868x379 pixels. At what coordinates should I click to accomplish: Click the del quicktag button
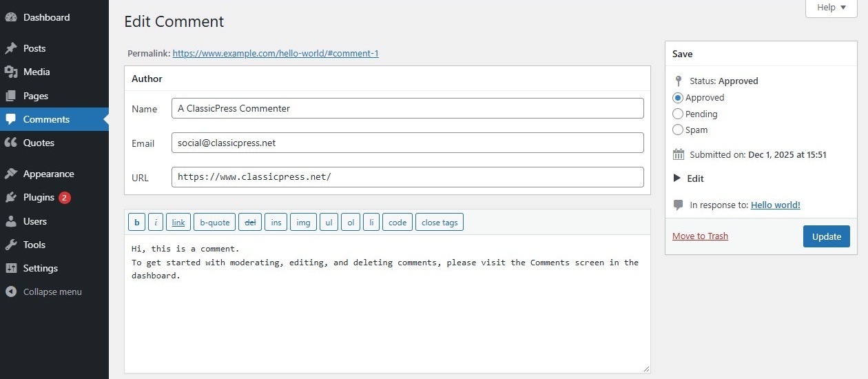click(250, 222)
